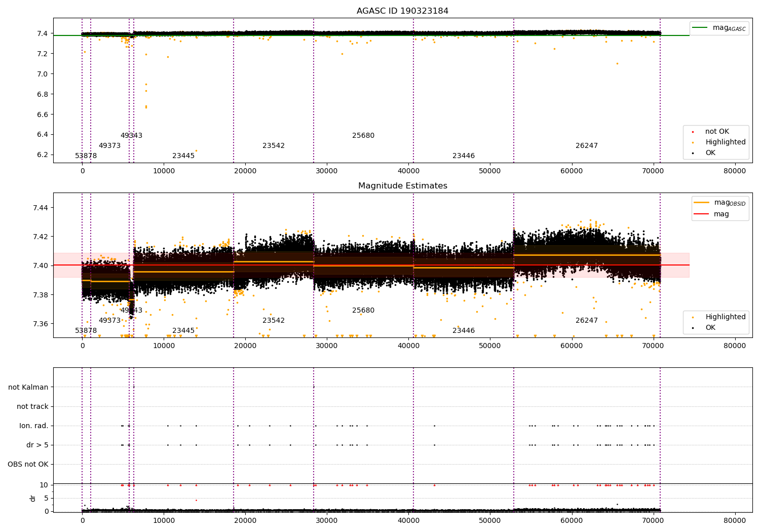Click y-axis tick 7.42 in Magnitude Estimates
This screenshot has height=532, width=760.
pyautogui.click(x=41, y=237)
